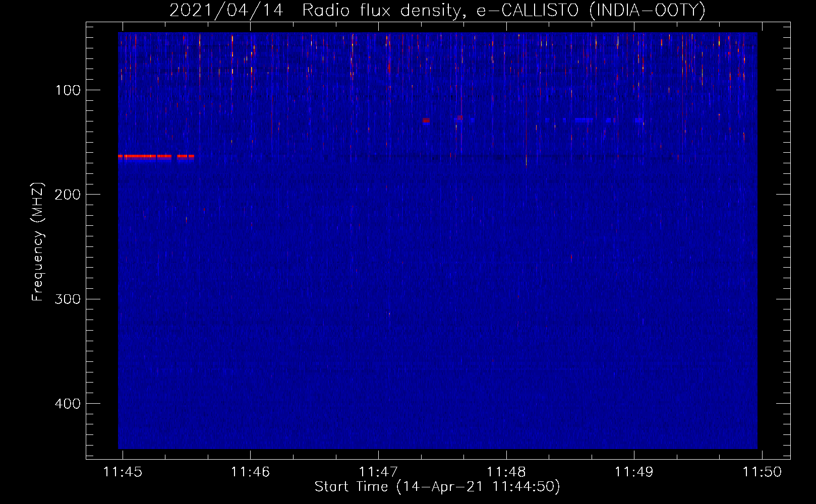Click the 11:45 time tick label
The image size is (816, 504).
tap(123, 472)
